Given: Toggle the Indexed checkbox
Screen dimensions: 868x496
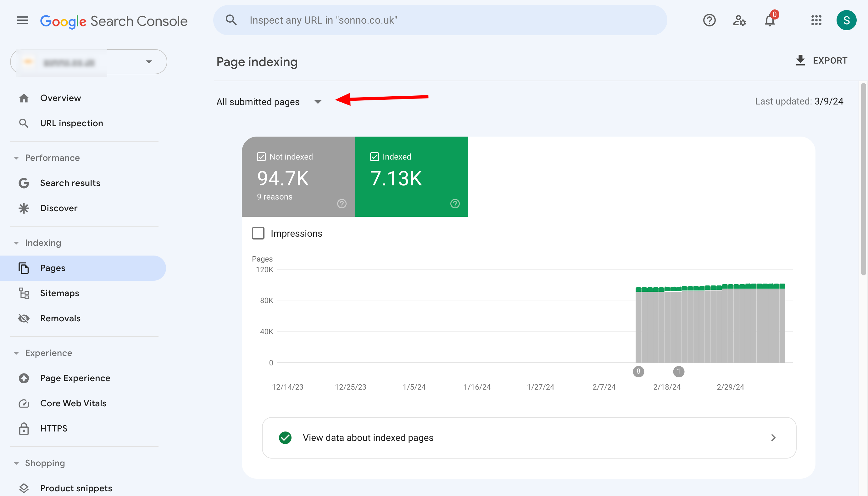Looking at the screenshot, I should coord(374,157).
